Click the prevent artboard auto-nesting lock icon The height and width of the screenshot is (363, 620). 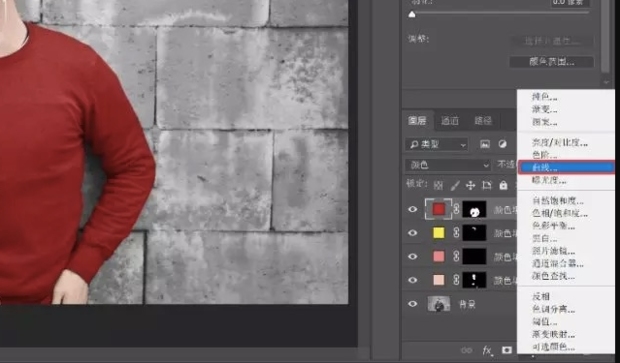487,185
